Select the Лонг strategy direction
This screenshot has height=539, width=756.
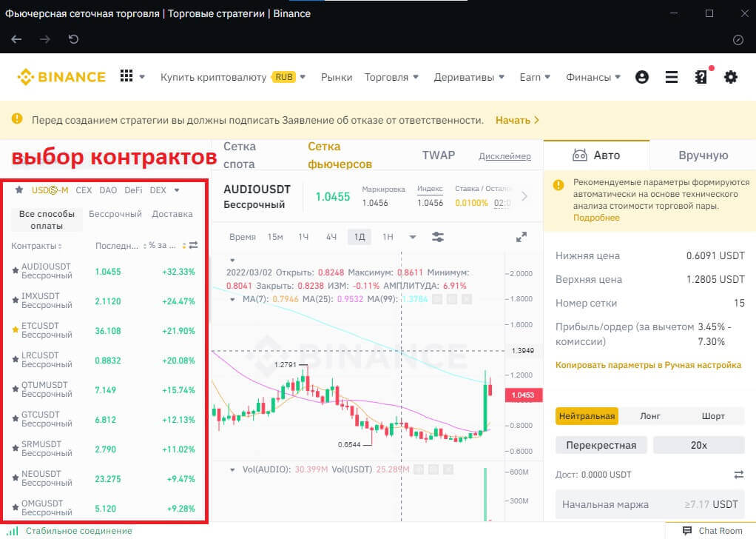649,416
